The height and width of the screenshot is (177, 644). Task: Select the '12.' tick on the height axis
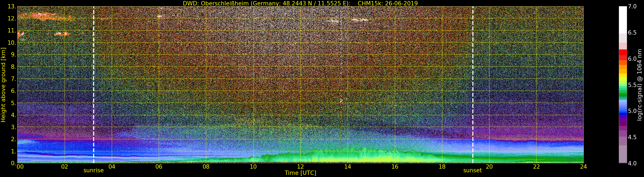click(x=12, y=18)
